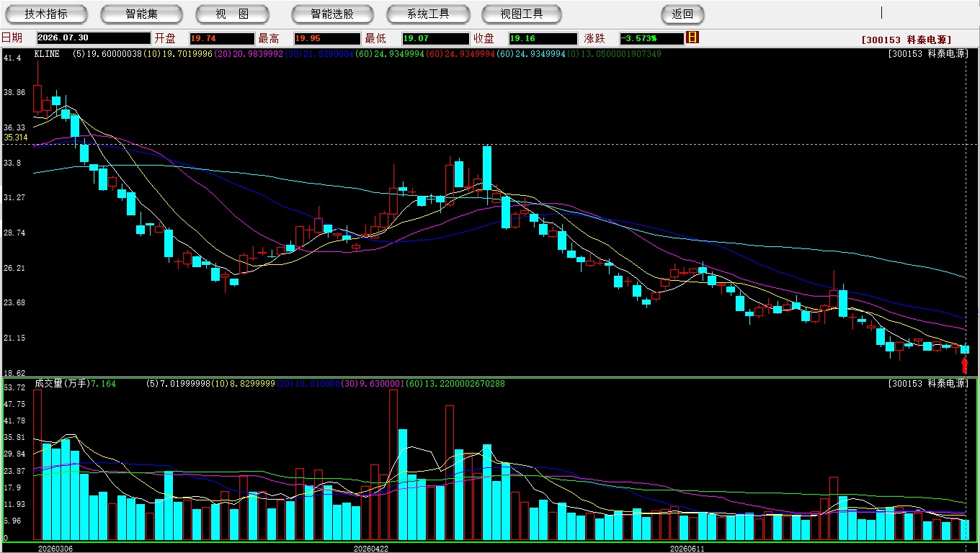This screenshot has height=553, width=980.
Task: Select the 最高 value 19.95
Action: [327, 38]
